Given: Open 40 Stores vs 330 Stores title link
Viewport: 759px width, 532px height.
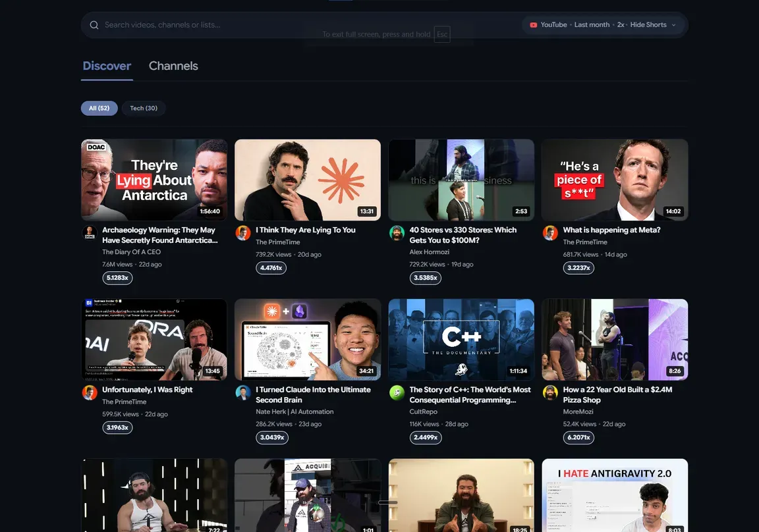Looking at the screenshot, I should point(463,235).
